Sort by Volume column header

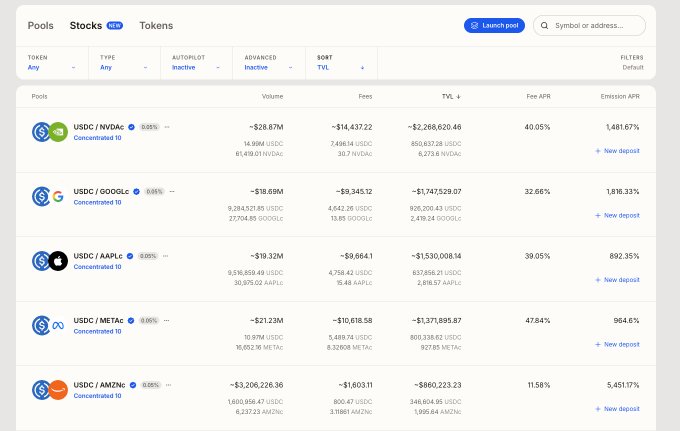(x=272, y=97)
